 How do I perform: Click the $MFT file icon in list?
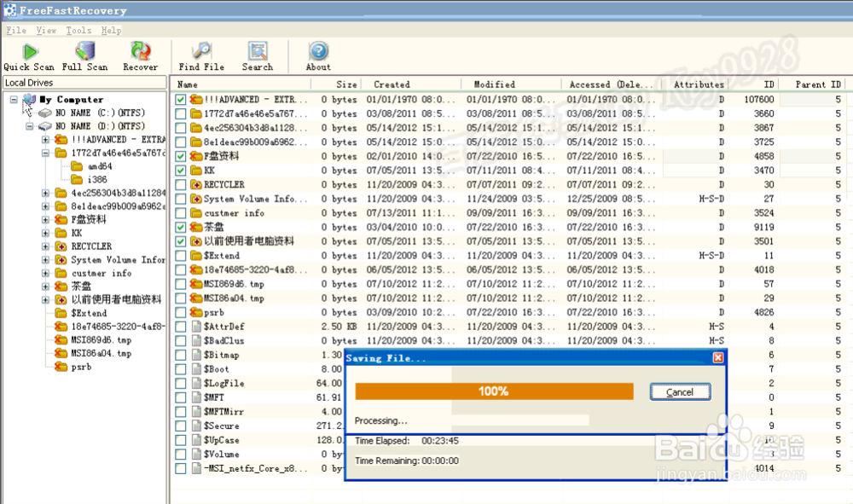196,397
